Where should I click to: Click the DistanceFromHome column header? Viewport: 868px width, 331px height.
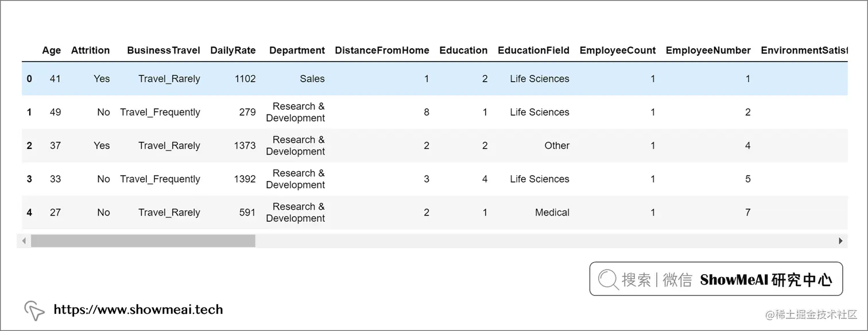382,51
